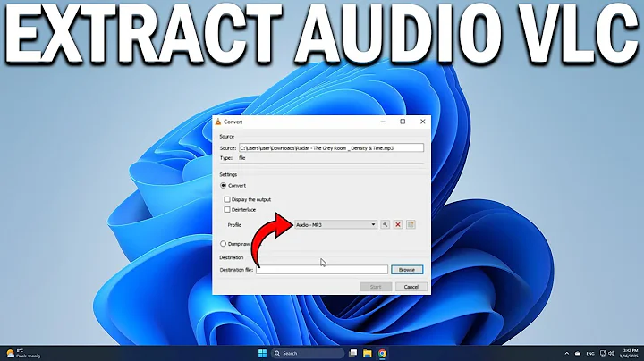The image size is (644, 361).
Task: Open the weather widget on the taskbar
Action: (x=23, y=353)
